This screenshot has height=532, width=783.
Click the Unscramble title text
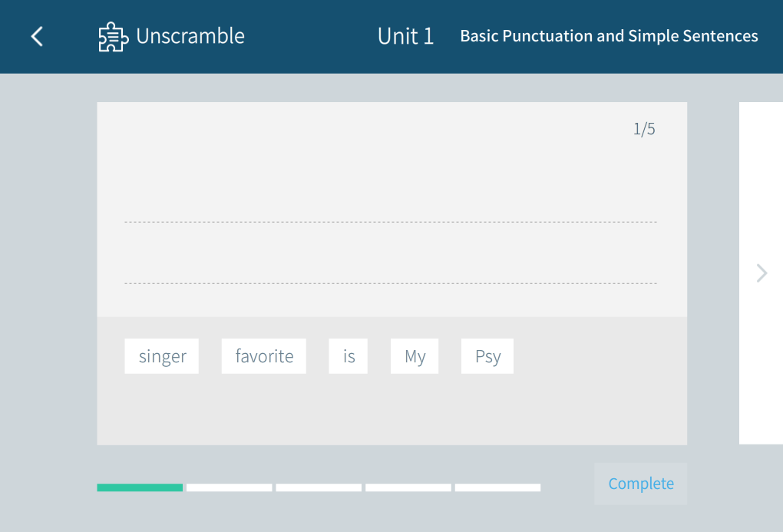click(x=190, y=36)
